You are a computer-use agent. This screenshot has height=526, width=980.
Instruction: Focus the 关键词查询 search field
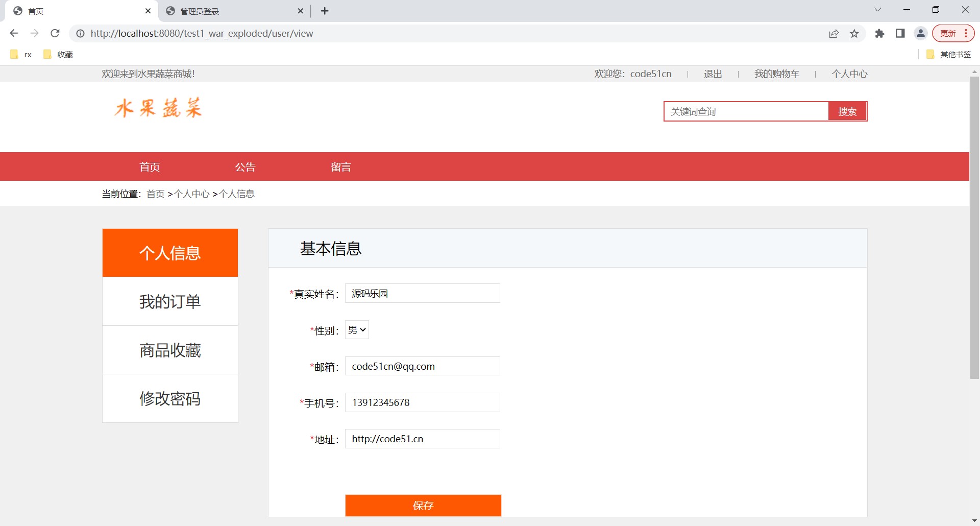pyautogui.click(x=746, y=111)
